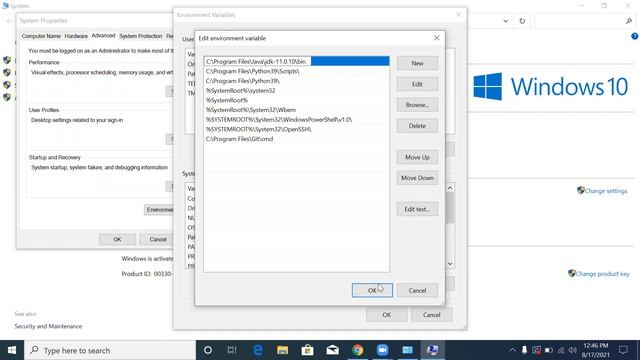Click the Edit text... button
The width and height of the screenshot is (640, 360).
point(417,209)
